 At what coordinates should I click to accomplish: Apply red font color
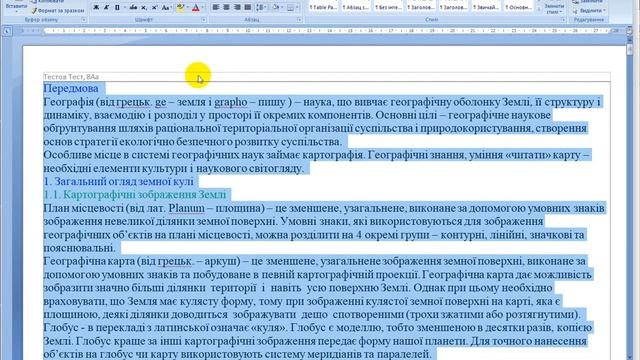click(x=196, y=8)
